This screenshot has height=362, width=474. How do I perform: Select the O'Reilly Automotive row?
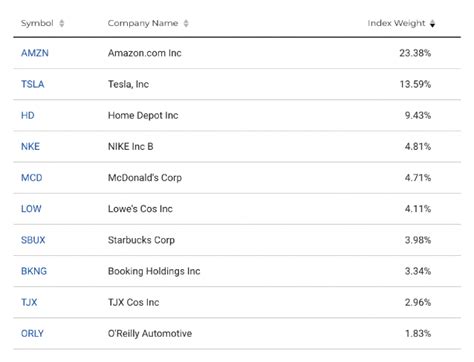click(237, 333)
